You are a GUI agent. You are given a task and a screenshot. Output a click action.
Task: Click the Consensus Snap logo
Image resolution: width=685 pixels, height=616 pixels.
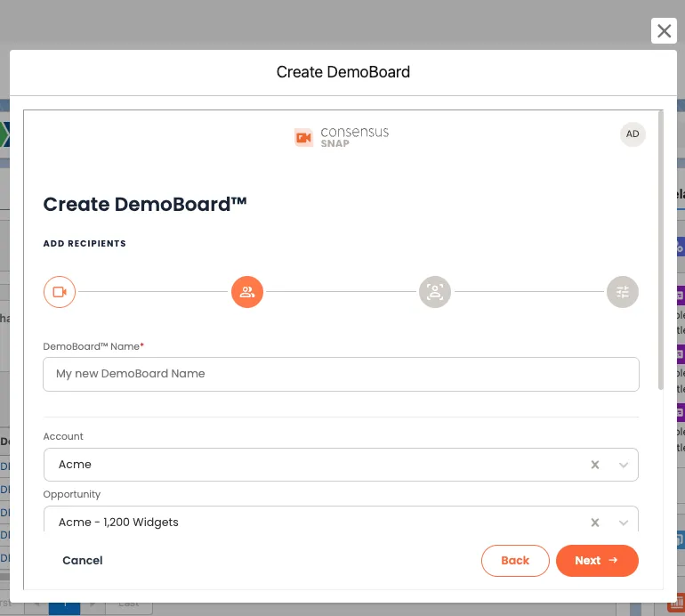(x=342, y=137)
